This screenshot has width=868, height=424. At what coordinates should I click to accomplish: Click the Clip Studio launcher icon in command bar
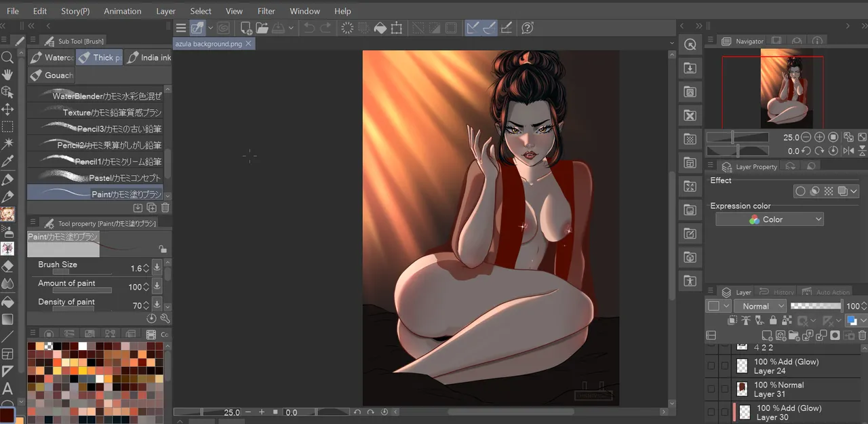tap(223, 28)
